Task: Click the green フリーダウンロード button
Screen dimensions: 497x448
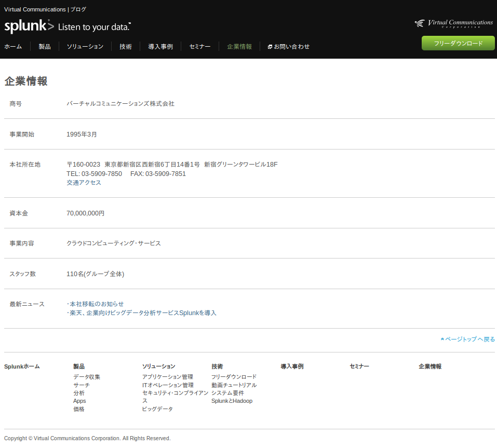Action: coord(458,43)
